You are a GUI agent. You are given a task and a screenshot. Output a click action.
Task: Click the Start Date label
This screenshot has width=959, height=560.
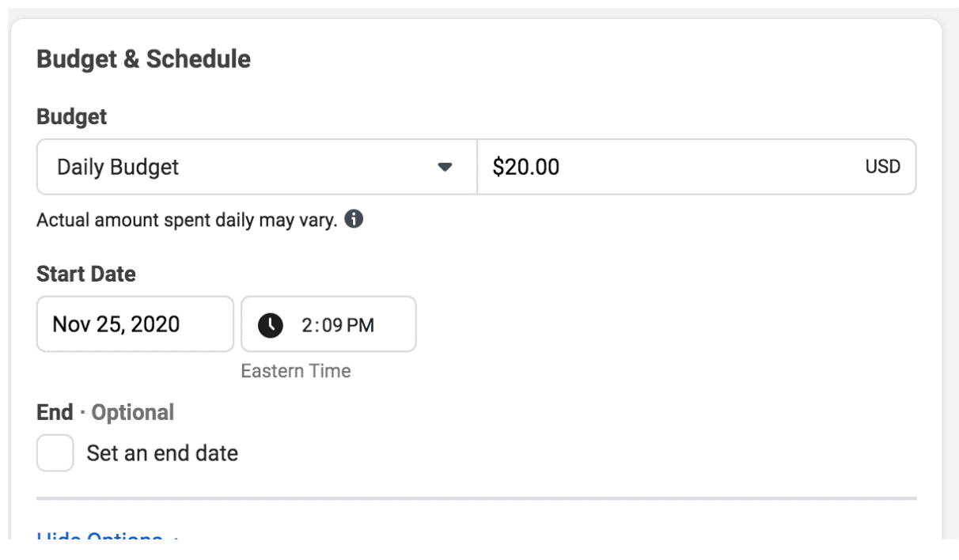pos(86,274)
